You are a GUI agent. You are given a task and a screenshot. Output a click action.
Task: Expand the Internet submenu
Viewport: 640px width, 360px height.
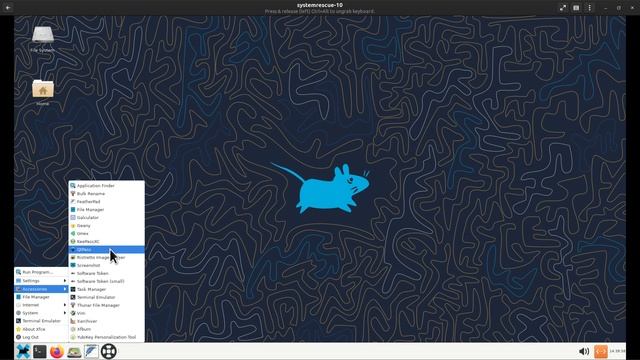[x=41, y=305]
